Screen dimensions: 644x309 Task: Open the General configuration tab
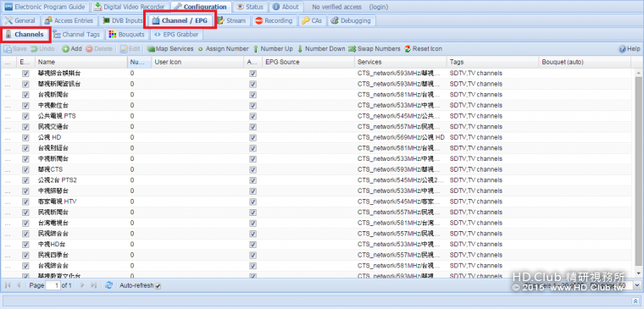[x=20, y=20]
